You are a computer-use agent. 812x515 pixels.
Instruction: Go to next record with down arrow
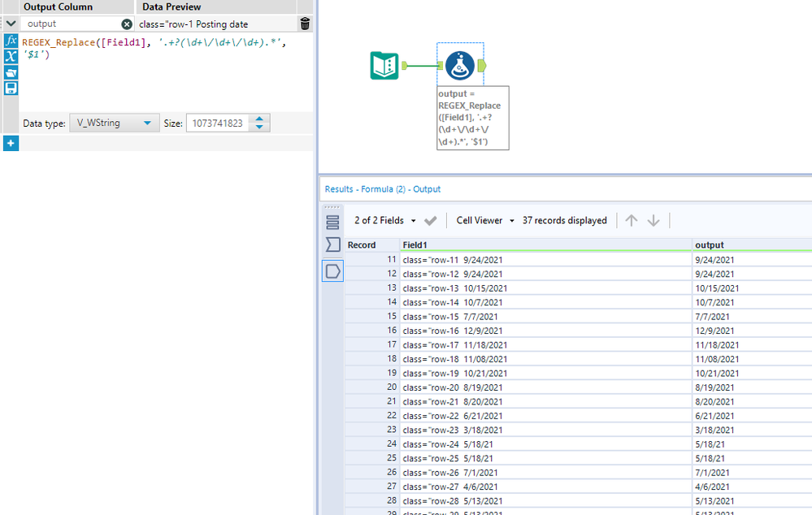pyautogui.click(x=654, y=220)
